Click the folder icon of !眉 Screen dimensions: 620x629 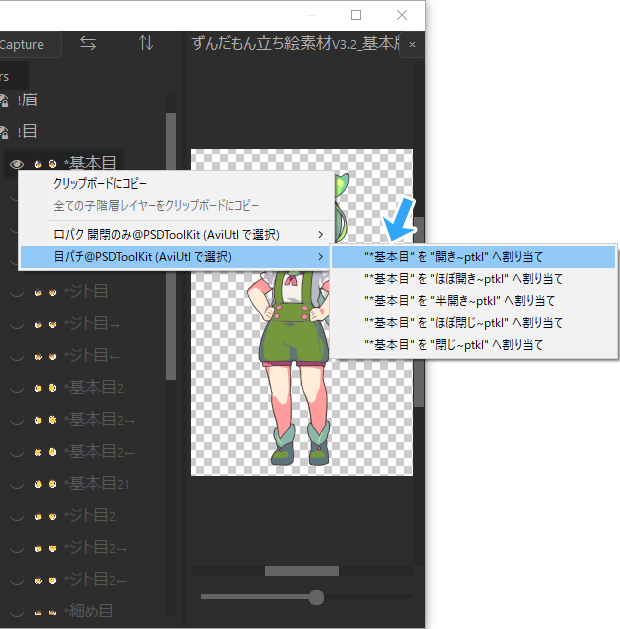click(x=4, y=100)
